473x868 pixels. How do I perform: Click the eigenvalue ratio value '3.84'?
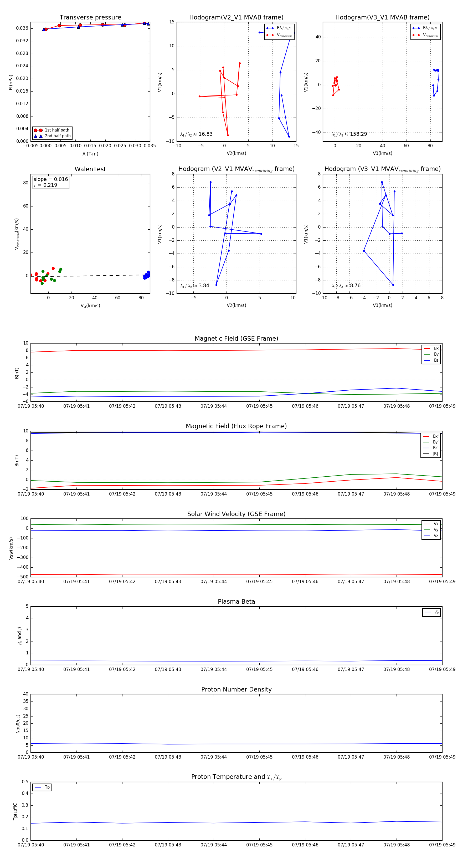(x=204, y=286)
